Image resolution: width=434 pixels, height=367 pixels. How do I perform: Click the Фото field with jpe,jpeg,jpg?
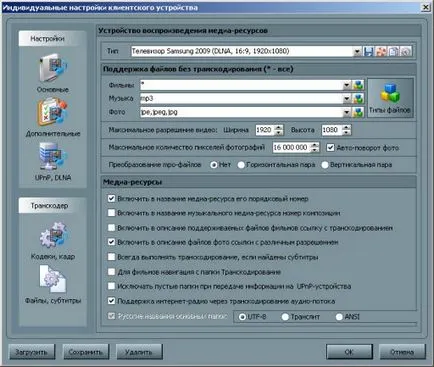point(242,112)
